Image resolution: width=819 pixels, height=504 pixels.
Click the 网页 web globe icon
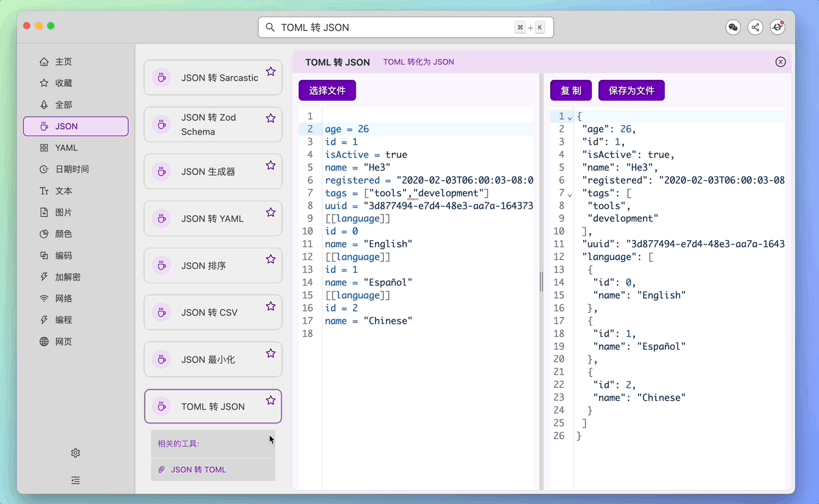pos(44,342)
